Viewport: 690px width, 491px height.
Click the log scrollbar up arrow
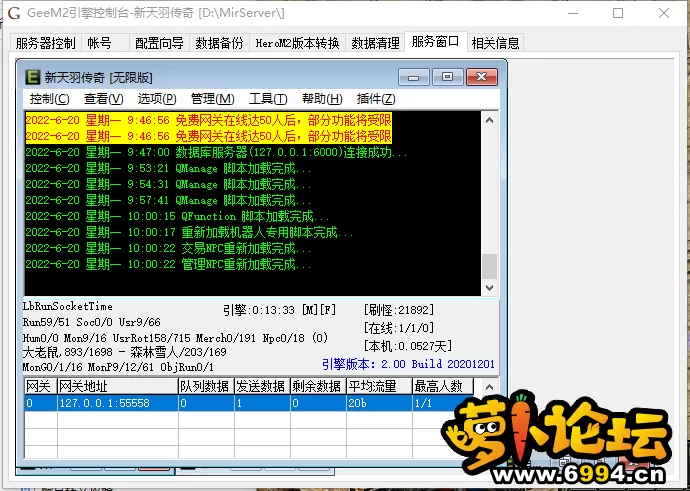point(489,120)
